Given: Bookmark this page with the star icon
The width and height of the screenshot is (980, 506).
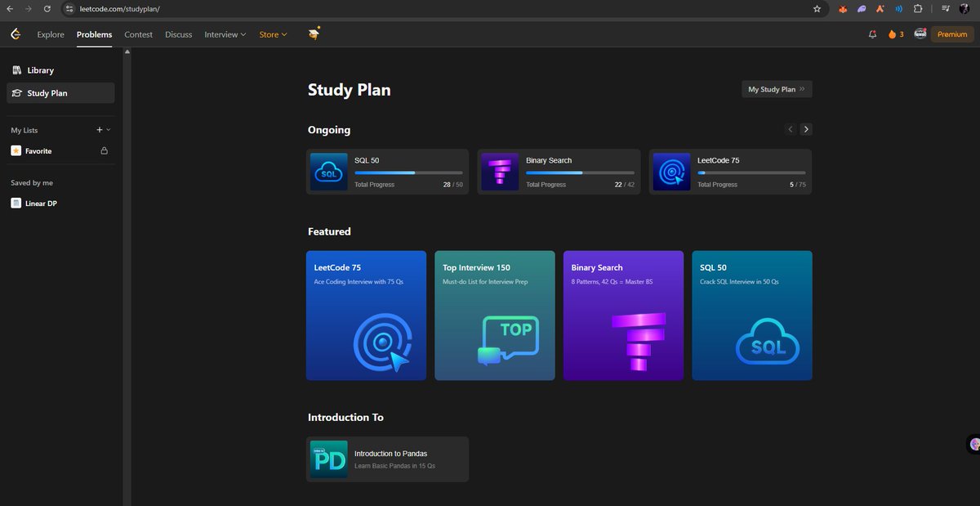Looking at the screenshot, I should tap(817, 9).
